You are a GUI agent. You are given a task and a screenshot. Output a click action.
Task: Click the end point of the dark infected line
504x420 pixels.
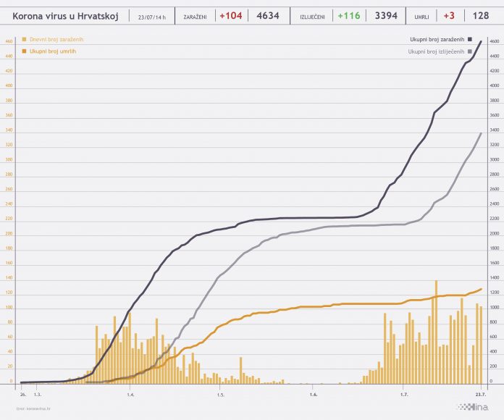point(481,41)
